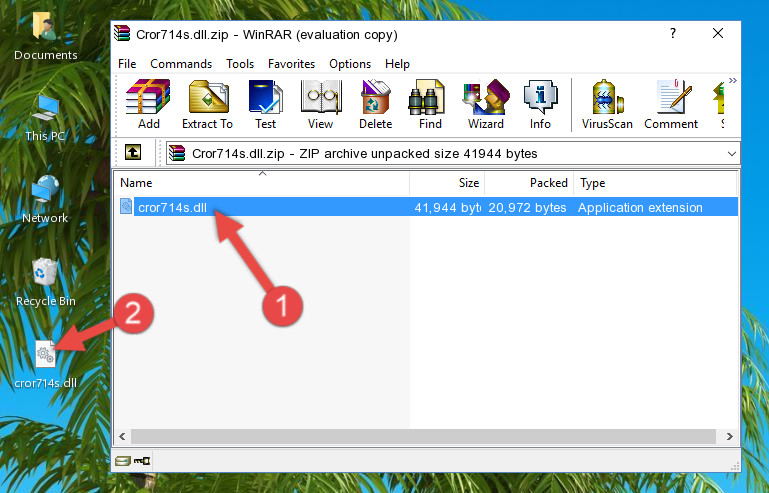This screenshot has height=493, width=769.
Task: Select the This PC desktop icon
Action: coord(45,118)
